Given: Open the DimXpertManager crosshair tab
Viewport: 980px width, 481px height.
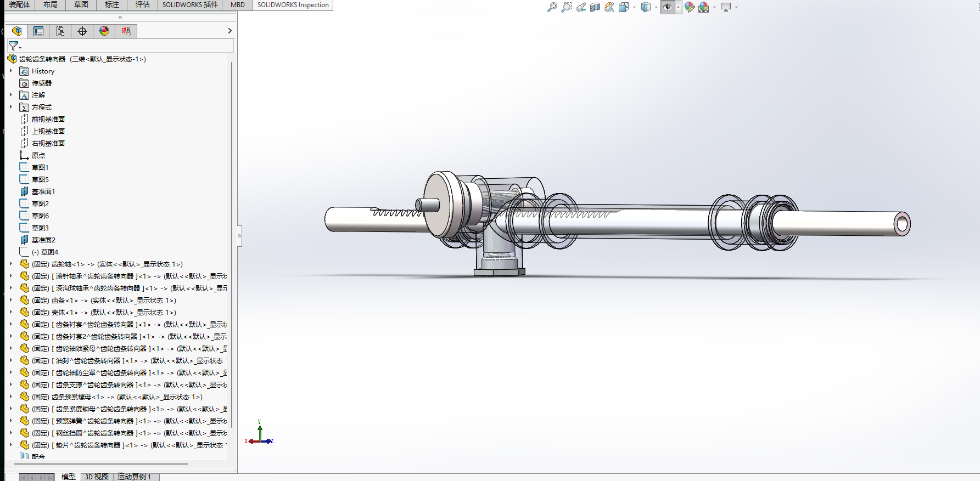Looking at the screenshot, I should click(82, 31).
